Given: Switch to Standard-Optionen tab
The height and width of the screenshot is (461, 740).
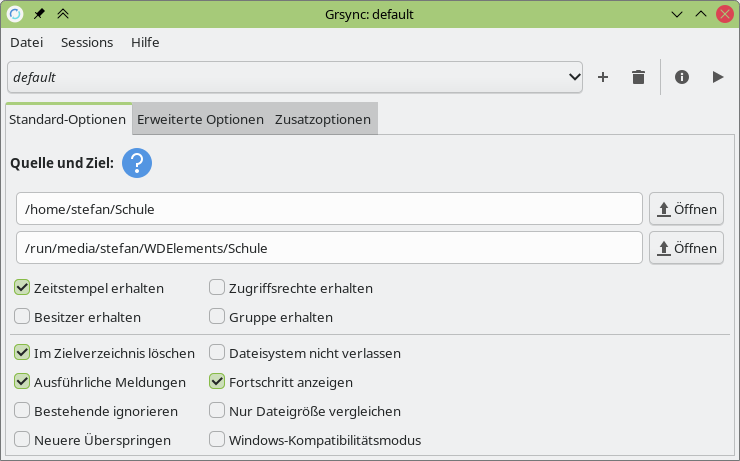Looking at the screenshot, I should 67,119.
